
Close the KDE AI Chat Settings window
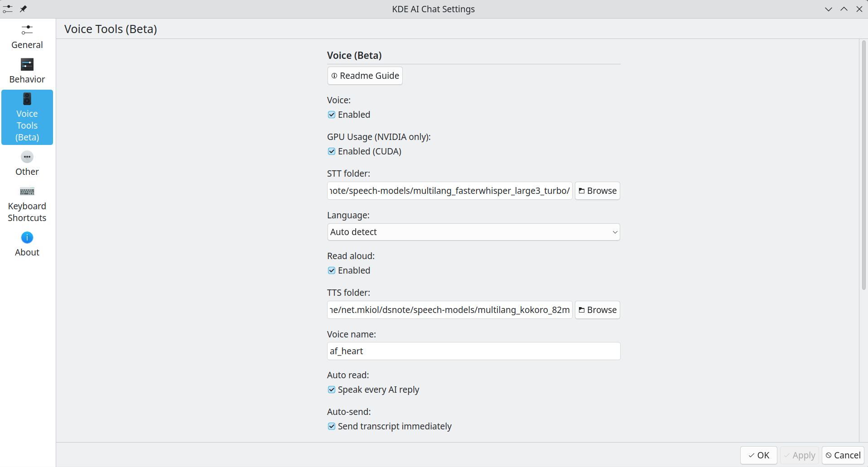tap(859, 9)
